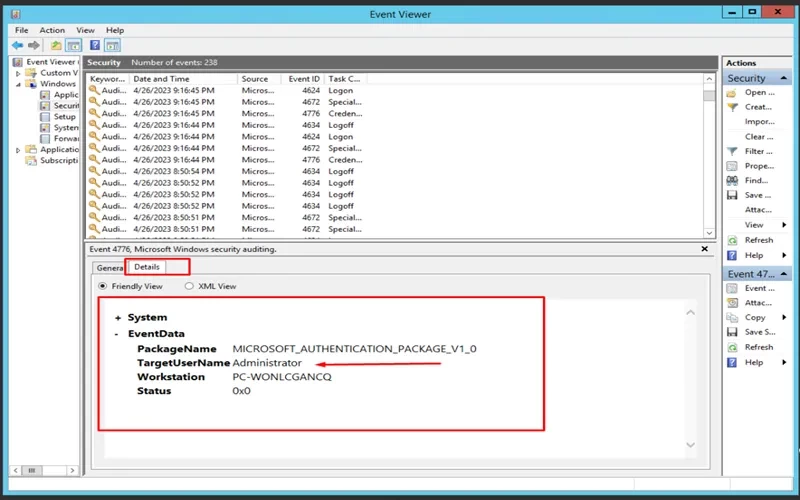Click the Back arrow toolbar icon
800x500 pixels.
[x=17, y=45]
